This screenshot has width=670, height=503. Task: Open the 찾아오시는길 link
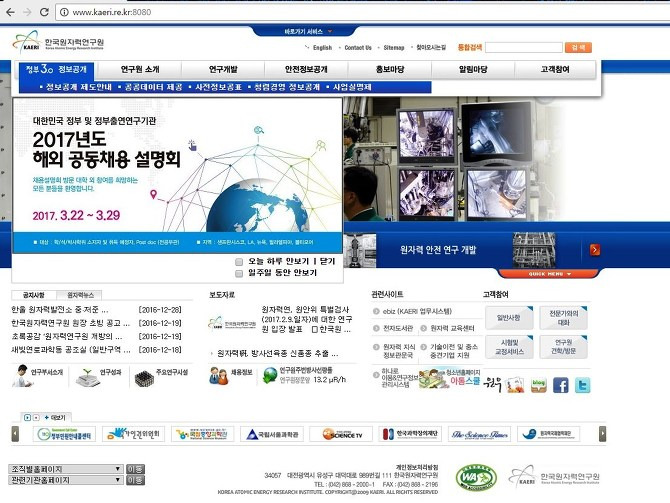click(431, 47)
